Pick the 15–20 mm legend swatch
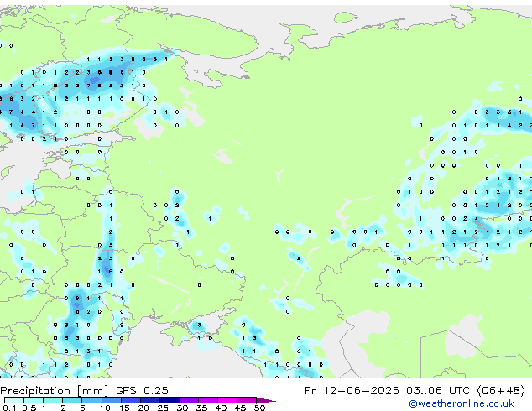 [131, 400]
